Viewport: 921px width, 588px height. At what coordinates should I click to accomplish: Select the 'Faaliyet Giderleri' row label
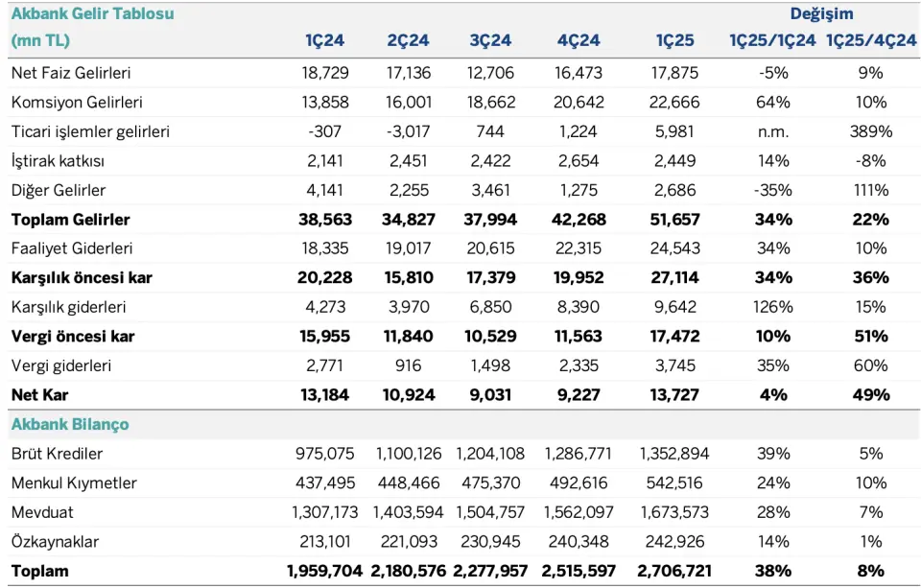[x=72, y=248]
